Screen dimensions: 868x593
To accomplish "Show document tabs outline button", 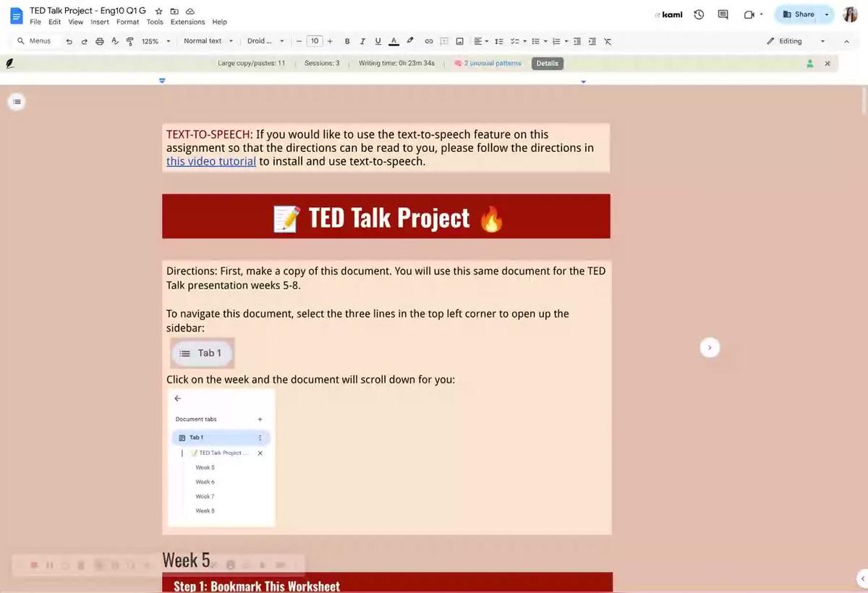I will point(17,102).
